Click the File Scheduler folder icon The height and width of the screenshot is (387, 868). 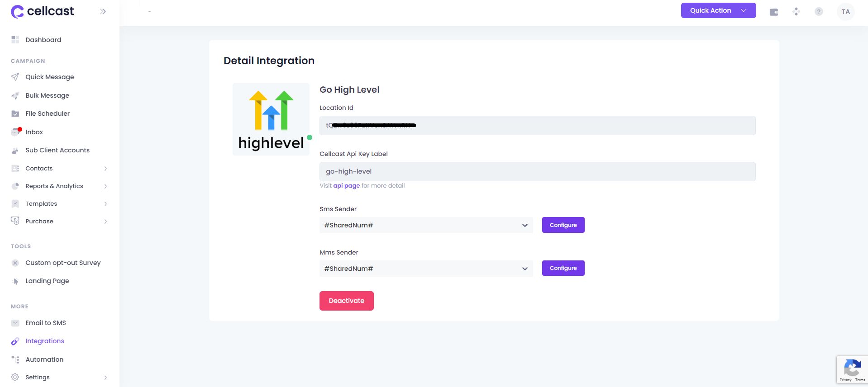[15, 113]
